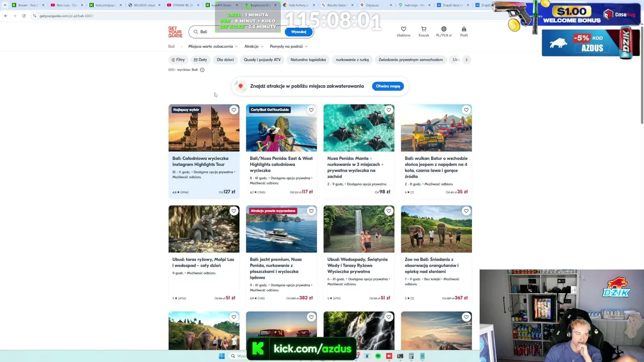Viewport: 644px width, 362px height.
Task: Click the Windows taskbar search box
Action: point(237,356)
